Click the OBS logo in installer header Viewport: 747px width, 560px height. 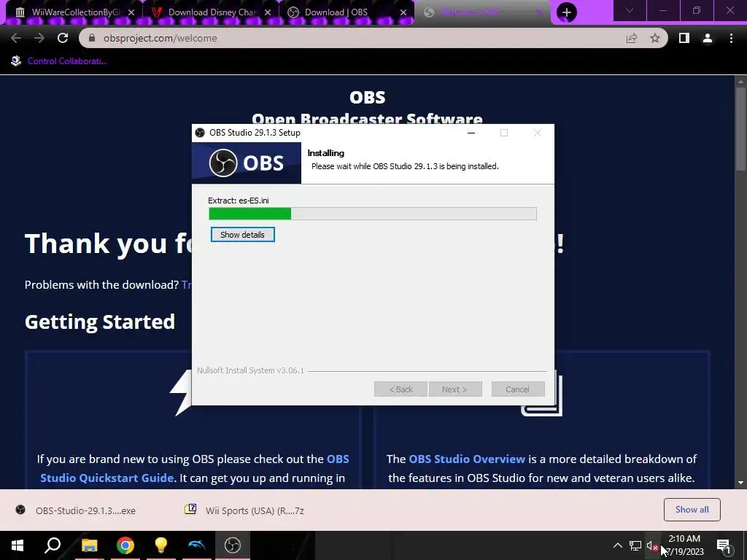click(247, 163)
